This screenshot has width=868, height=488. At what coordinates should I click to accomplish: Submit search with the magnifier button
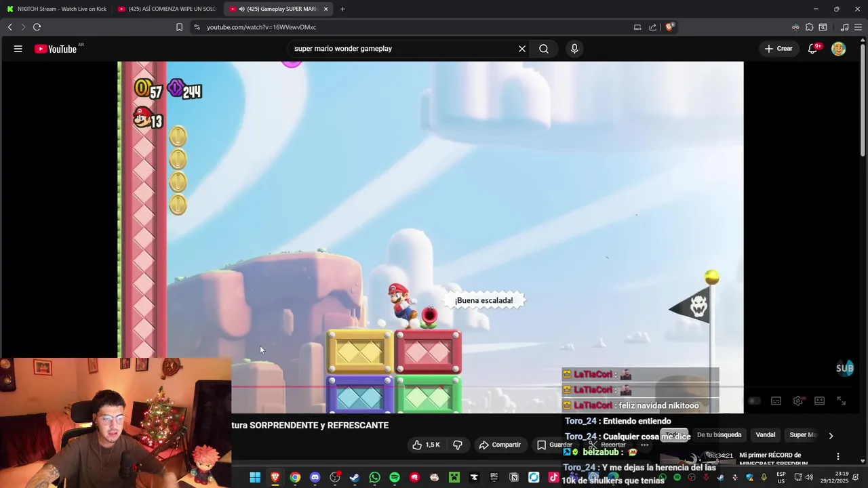point(544,49)
